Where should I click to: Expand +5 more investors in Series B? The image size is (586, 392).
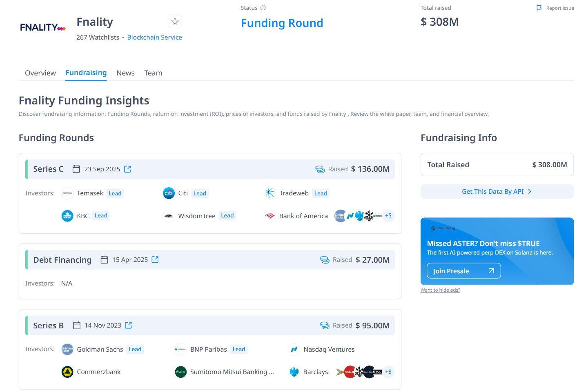click(x=388, y=372)
